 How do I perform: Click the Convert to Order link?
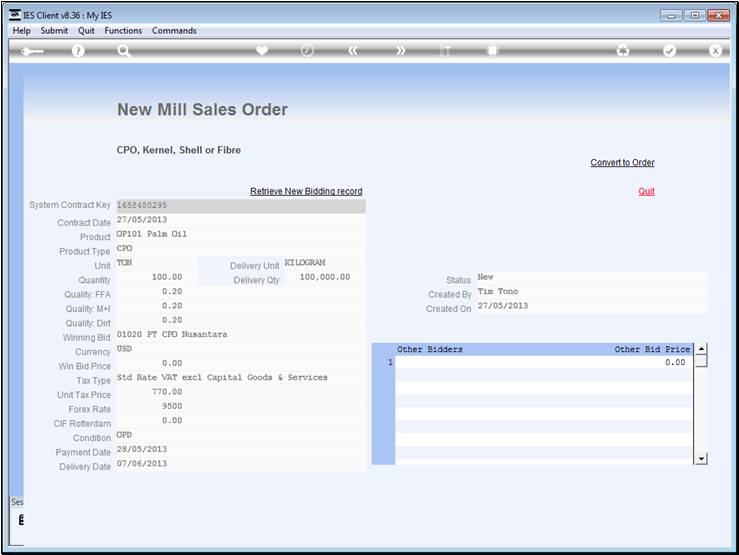tap(622, 163)
